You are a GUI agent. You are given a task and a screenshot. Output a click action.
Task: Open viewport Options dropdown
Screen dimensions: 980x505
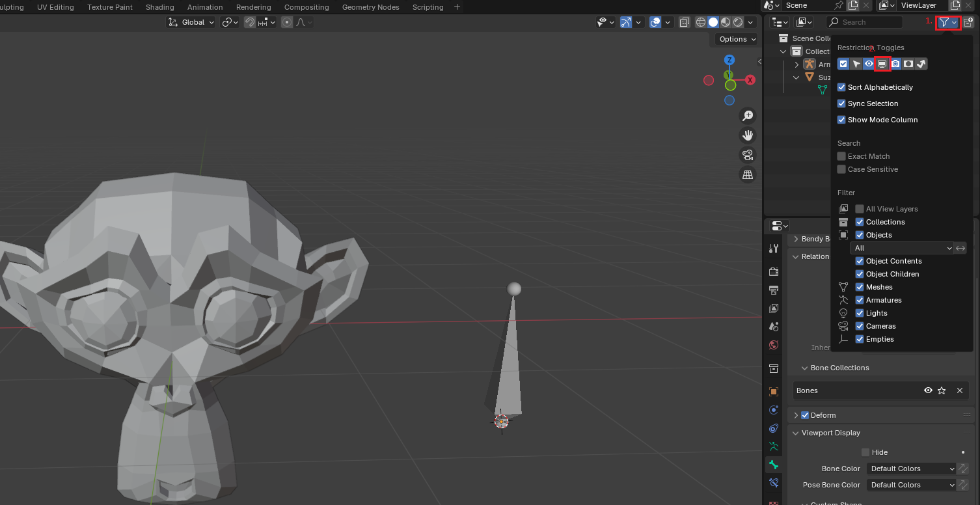tap(737, 39)
